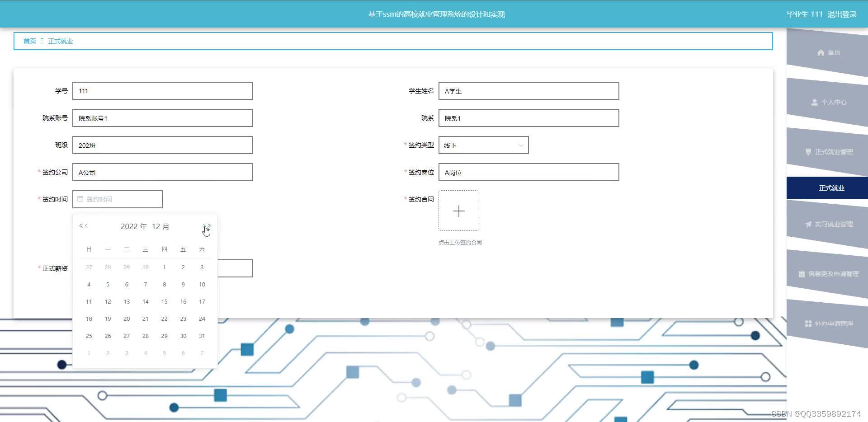The height and width of the screenshot is (422, 868).
Task: Select December 11 in the calendar
Action: pos(89,302)
